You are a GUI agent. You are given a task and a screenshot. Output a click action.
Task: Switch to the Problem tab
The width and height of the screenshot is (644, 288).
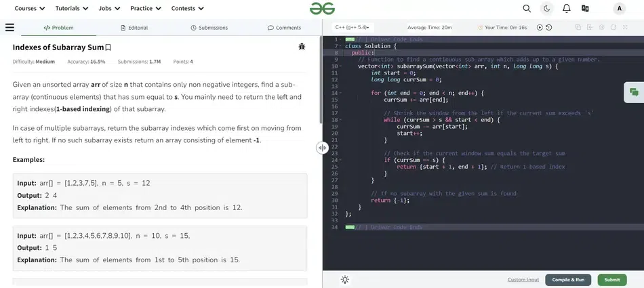[x=58, y=28]
